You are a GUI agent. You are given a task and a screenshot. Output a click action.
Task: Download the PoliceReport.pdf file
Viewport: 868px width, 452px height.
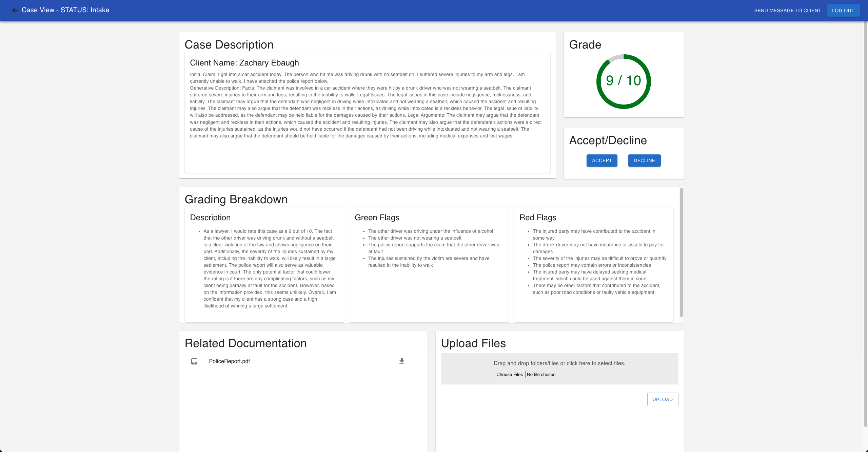(401, 361)
